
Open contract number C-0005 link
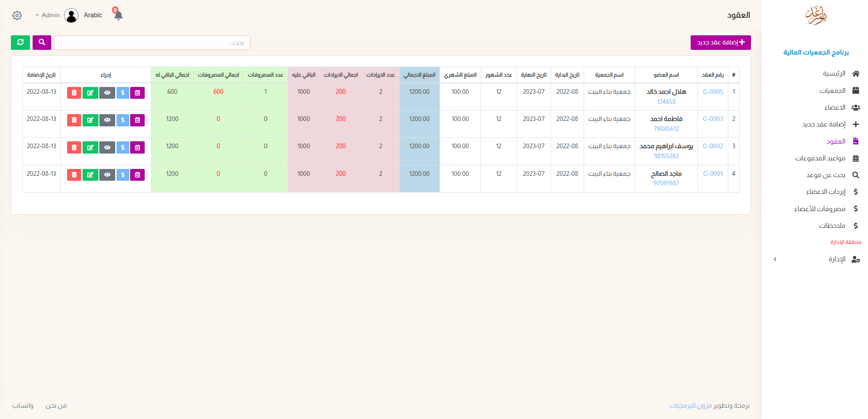712,92
